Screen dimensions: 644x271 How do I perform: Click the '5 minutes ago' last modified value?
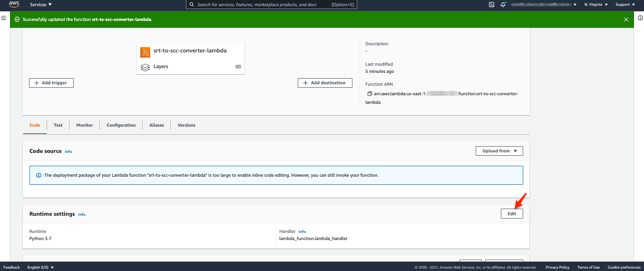point(380,71)
